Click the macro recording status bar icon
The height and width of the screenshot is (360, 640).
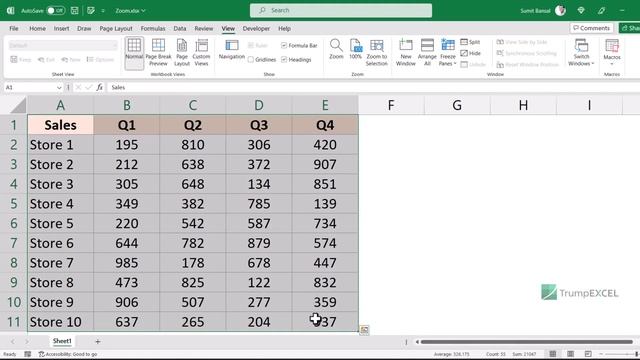pos(28,354)
